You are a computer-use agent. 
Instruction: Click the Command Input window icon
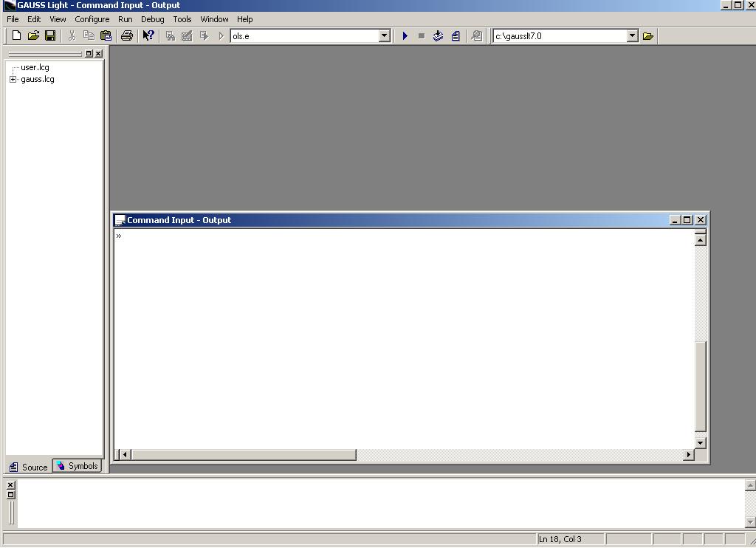[120, 220]
